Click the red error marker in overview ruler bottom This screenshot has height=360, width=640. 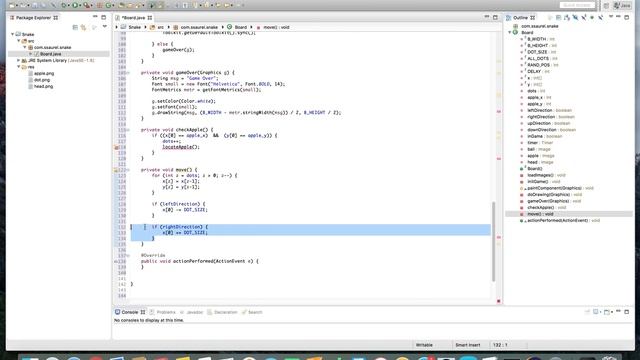tap(498, 301)
